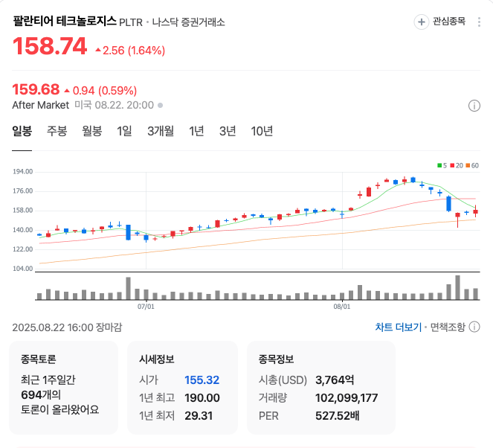Switch to the 주봉 chart tab
Viewport: 493px width, 448px height.
coord(57,131)
